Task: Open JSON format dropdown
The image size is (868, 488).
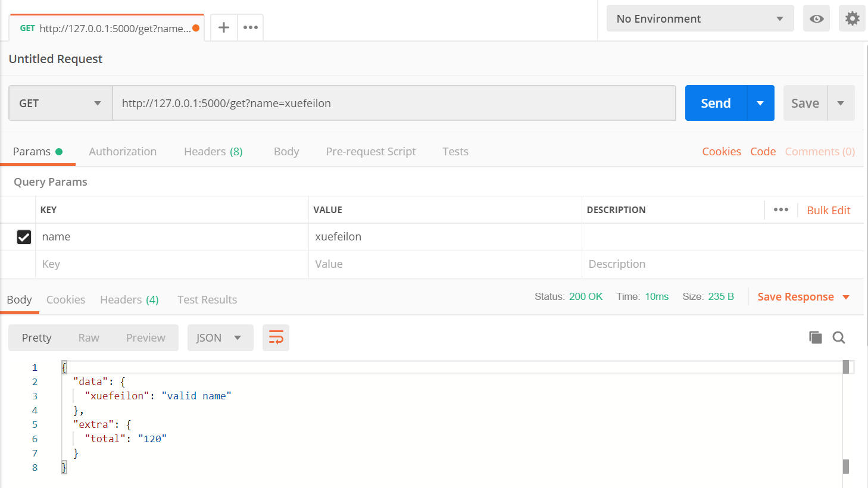Action: click(x=220, y=337)
